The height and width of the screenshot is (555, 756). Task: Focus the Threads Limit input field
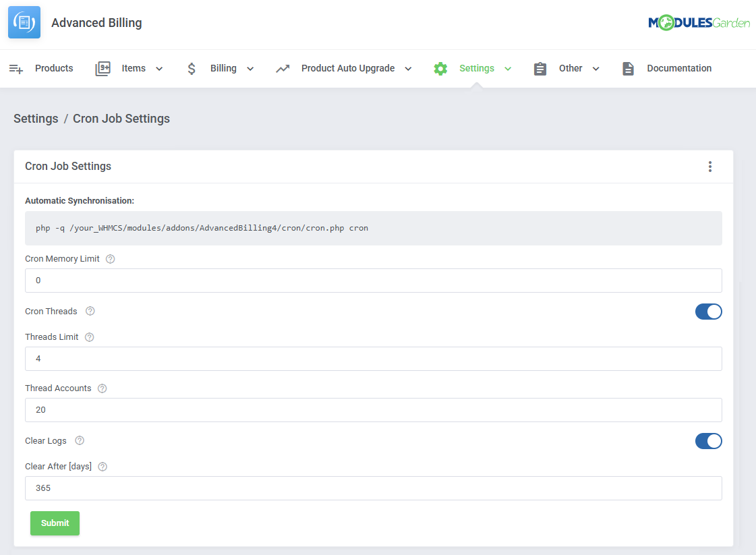click(373, 359)
